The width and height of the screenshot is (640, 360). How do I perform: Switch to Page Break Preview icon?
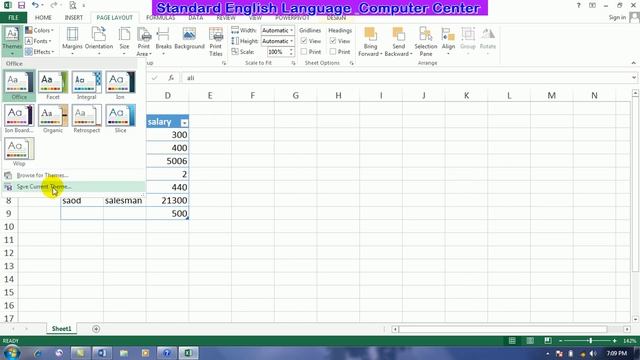(x=548, y=340)
